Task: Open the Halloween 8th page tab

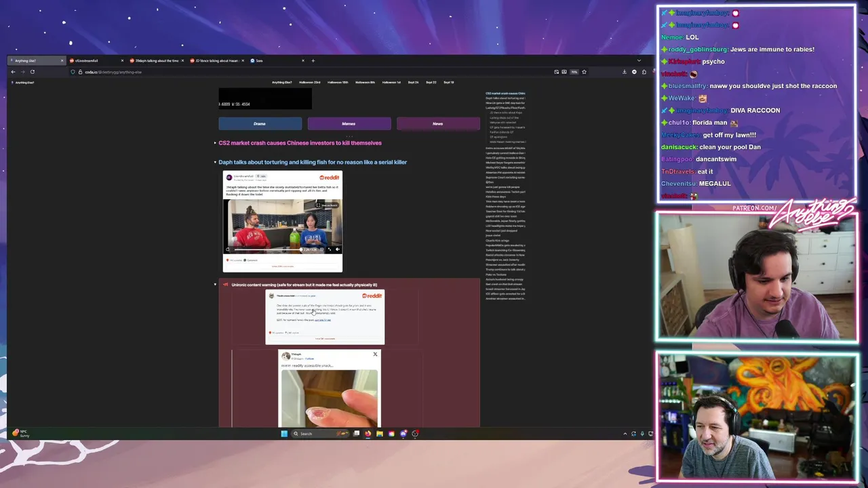Action: click(x=365, y=82)
